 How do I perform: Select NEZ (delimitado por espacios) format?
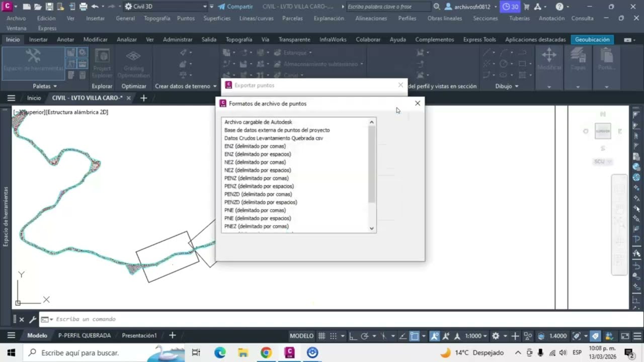pos(258,170)
